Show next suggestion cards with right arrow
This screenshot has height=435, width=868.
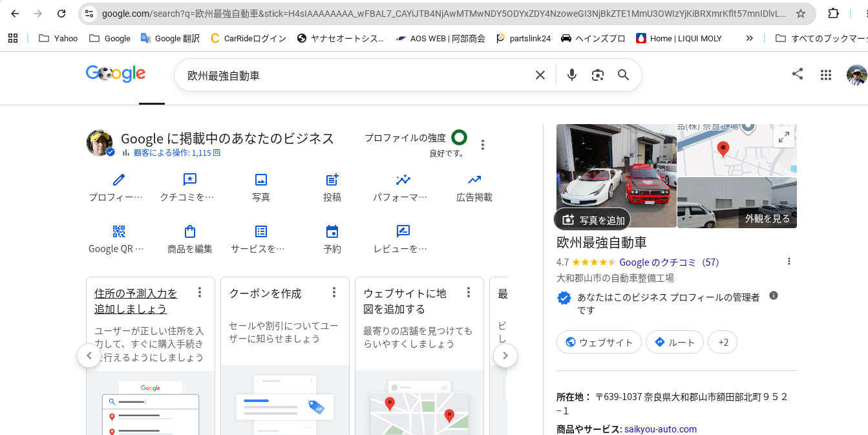pyautogui.click(x=505, y=355)
